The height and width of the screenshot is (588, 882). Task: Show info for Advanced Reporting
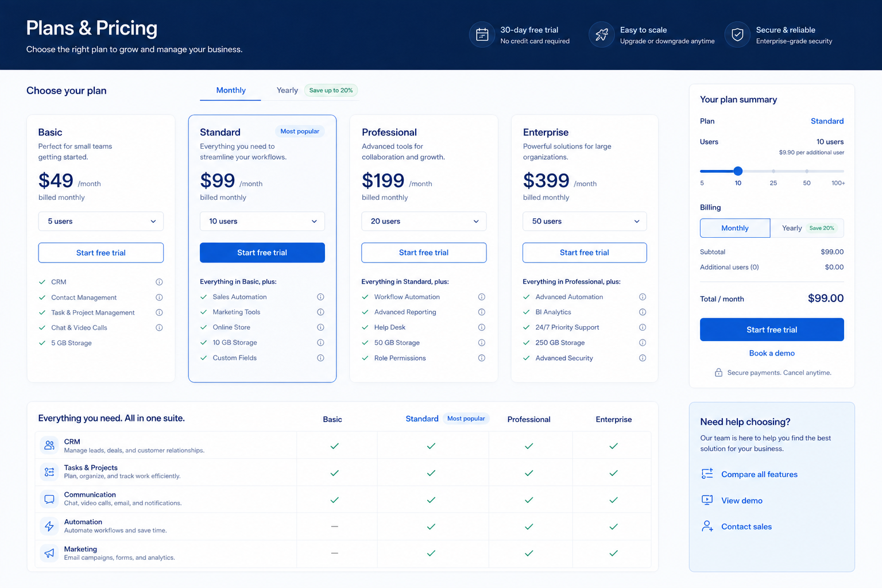pos(482,312)
